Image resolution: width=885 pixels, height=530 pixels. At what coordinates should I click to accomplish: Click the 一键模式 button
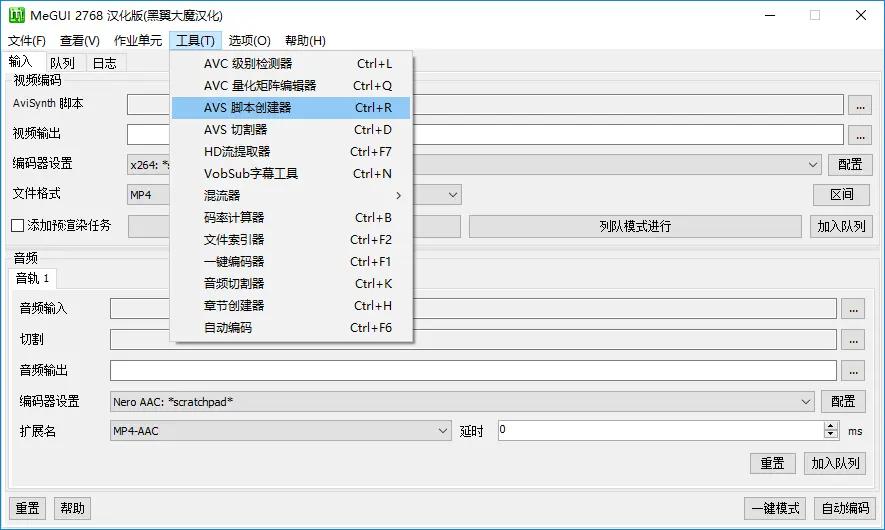pyautogui.click(x=775, y=509)
